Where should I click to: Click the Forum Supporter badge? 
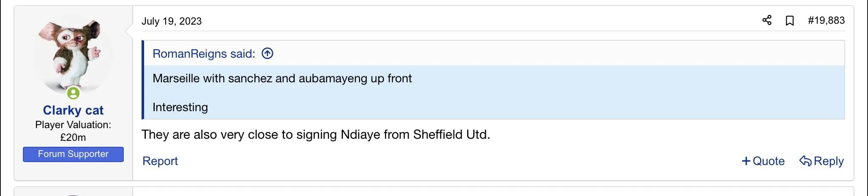(73, 154)
